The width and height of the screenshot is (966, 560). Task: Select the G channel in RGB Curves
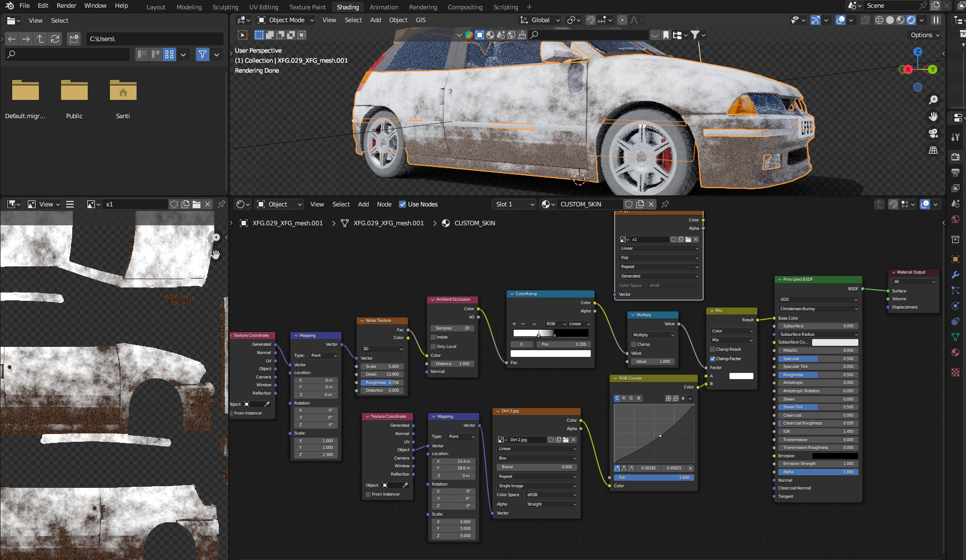click(x=631, y=398)
